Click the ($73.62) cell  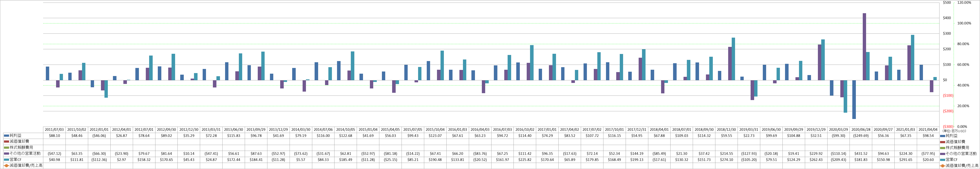click(301, 153)
